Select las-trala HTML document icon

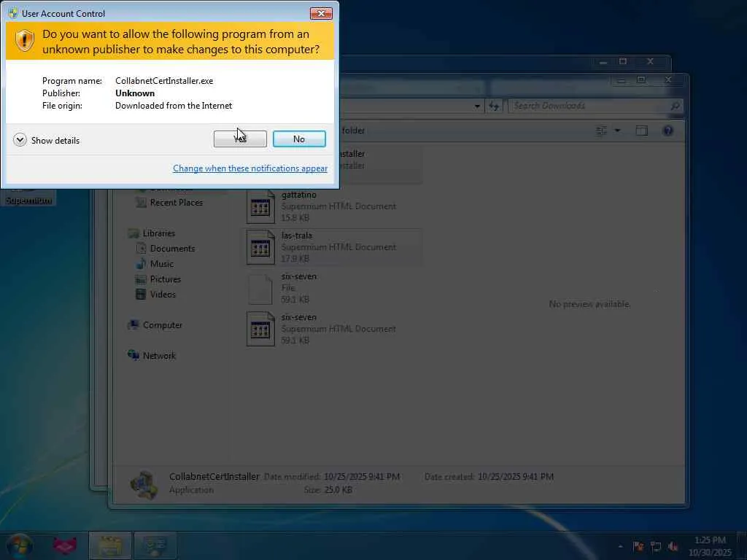[260, 248]
